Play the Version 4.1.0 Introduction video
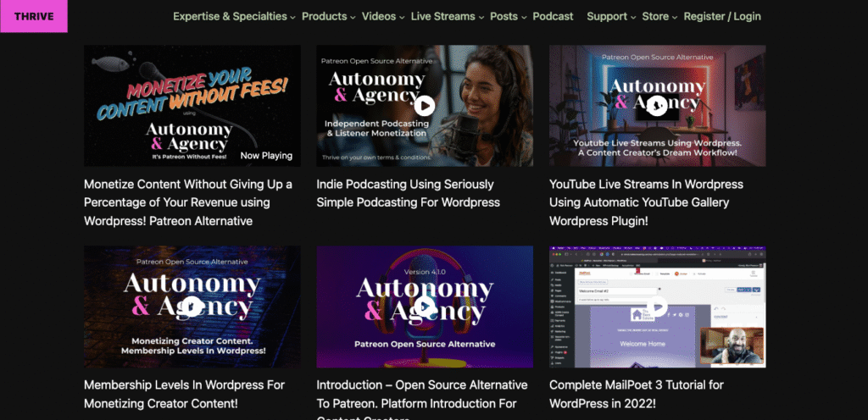 [x=424, y=307]
